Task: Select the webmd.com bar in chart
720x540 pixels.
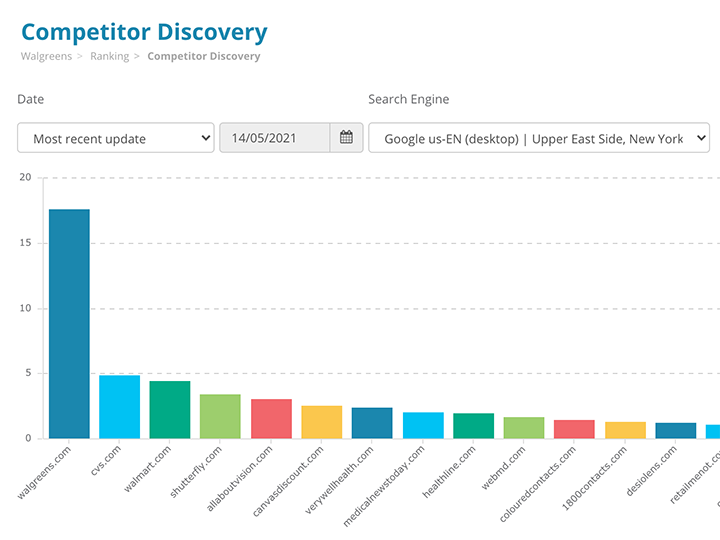Action: 524,428
